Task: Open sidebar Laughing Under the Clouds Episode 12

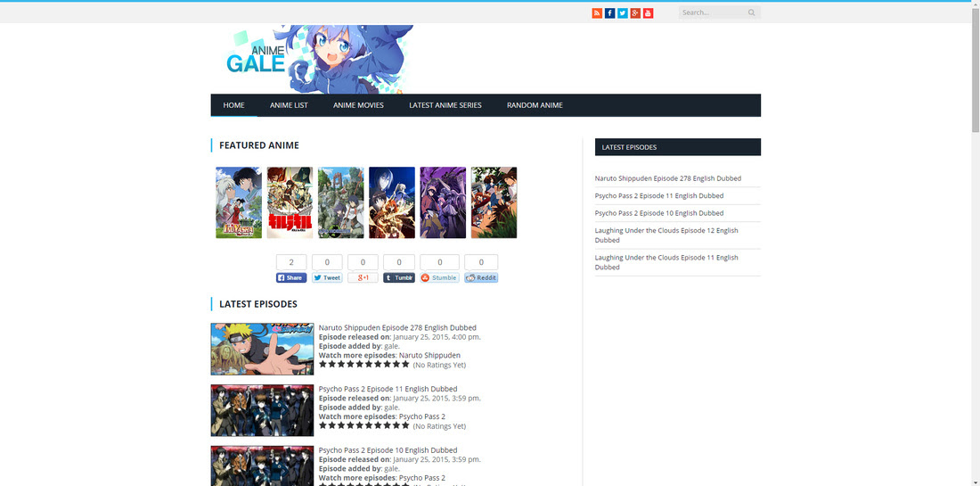Action: (666, 235)
